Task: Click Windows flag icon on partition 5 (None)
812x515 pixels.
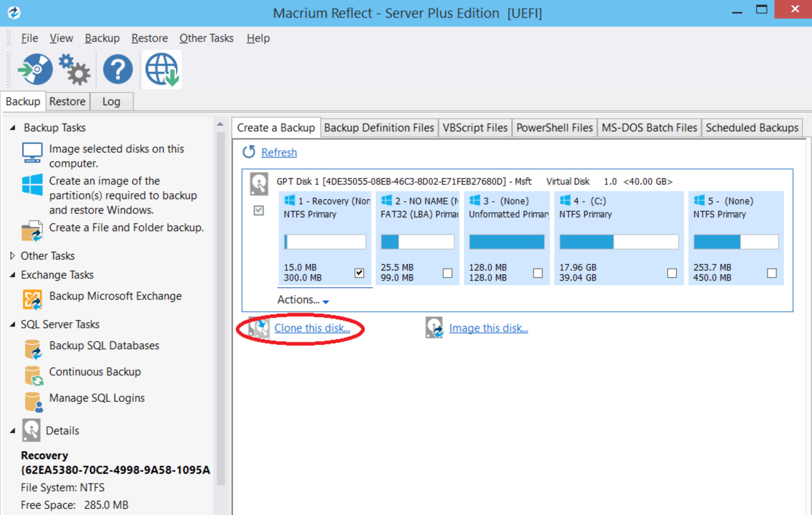Action: coord(699,200)
